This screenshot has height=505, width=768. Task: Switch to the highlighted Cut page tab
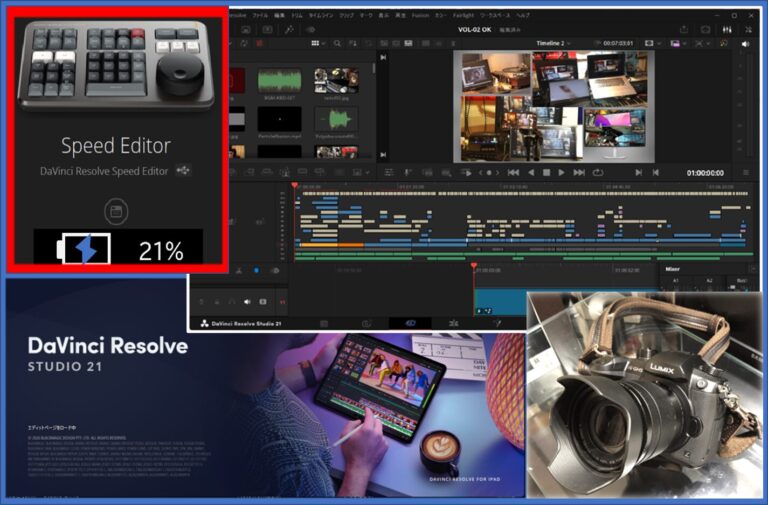410,323
